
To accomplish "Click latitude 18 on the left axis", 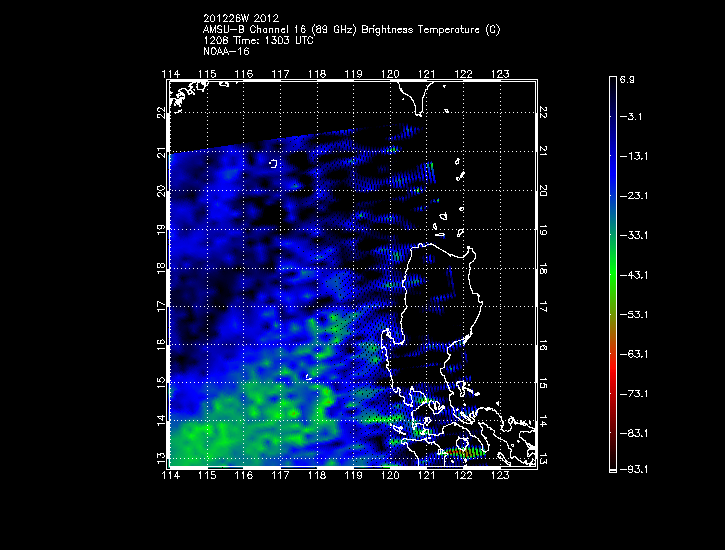I will point(161,268).
